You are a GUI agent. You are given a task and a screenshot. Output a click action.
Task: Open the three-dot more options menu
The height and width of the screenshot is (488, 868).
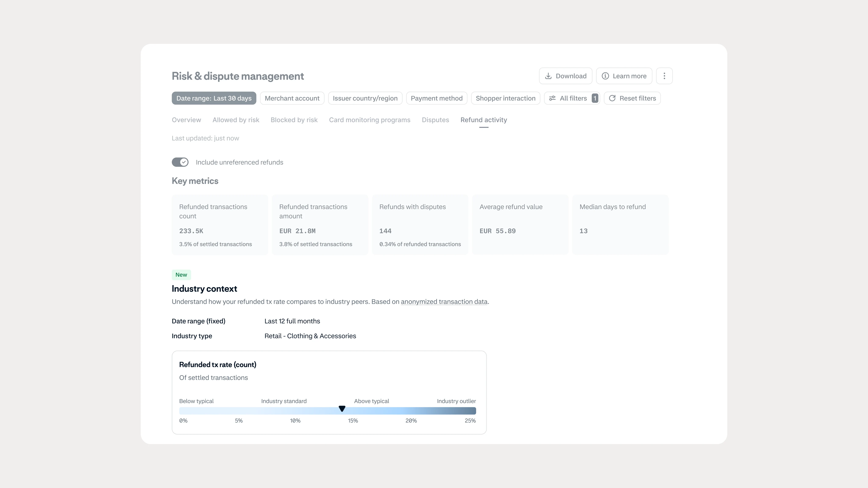[x=664, y=76]
